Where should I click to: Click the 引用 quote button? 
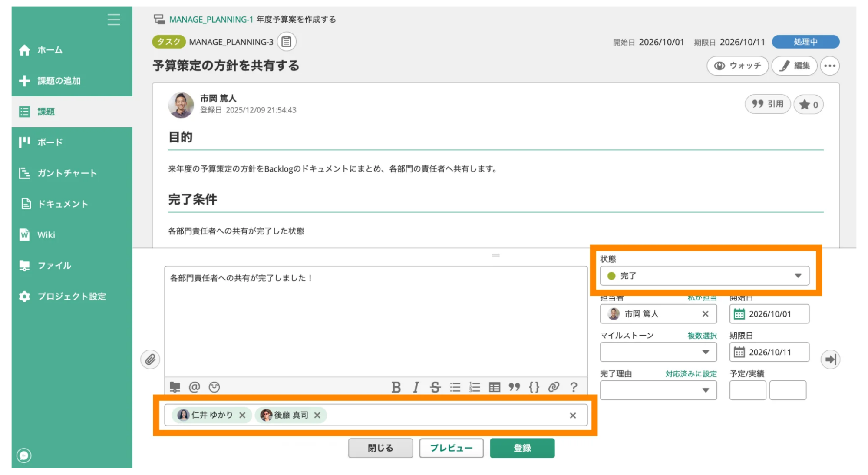pos(768,104)
